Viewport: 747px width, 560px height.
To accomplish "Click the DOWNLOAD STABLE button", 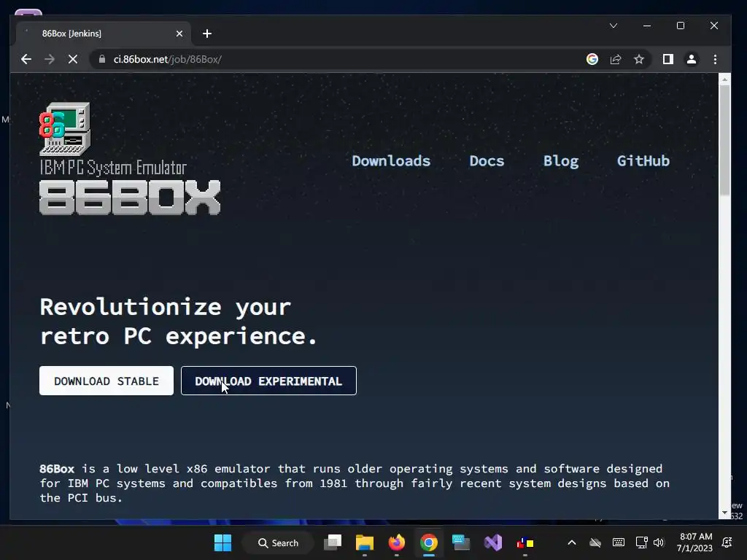I will pyautogui.click(x=107, y=381).
